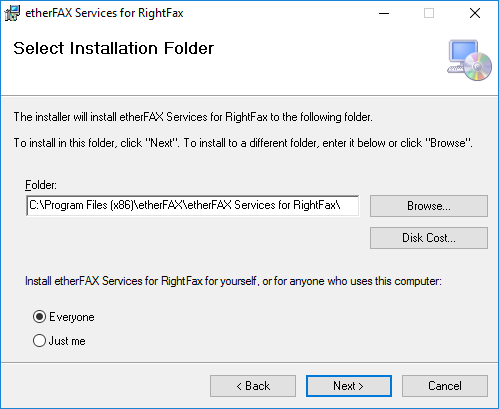Open the Browse... folder chooser
499x409 pixels.
click(429, 206)
